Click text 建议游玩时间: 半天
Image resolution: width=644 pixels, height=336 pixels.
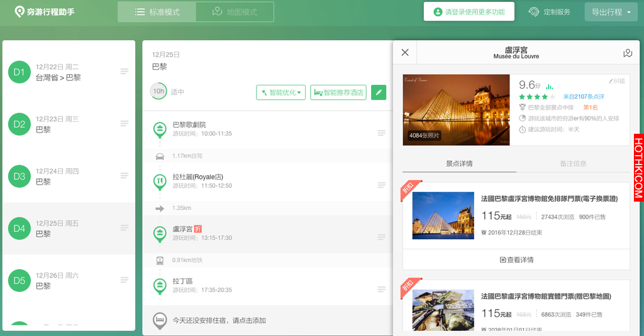coord(553,129)
